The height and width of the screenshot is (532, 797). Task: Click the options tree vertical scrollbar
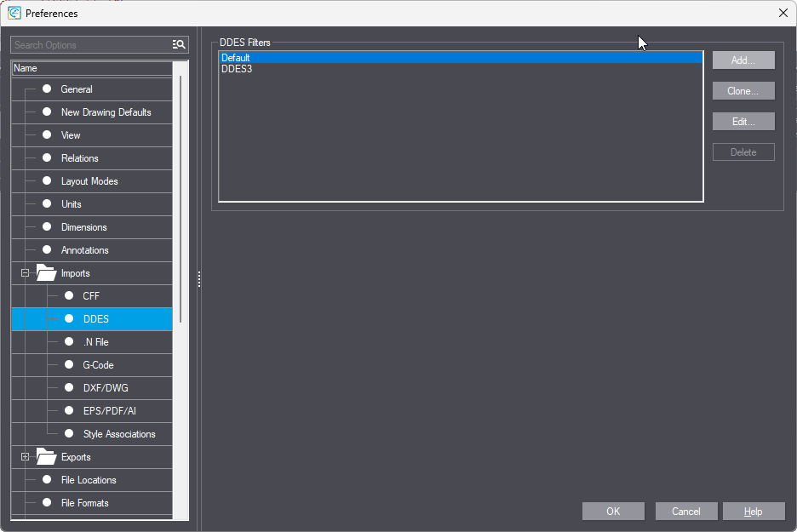click(x=180, y=196)
